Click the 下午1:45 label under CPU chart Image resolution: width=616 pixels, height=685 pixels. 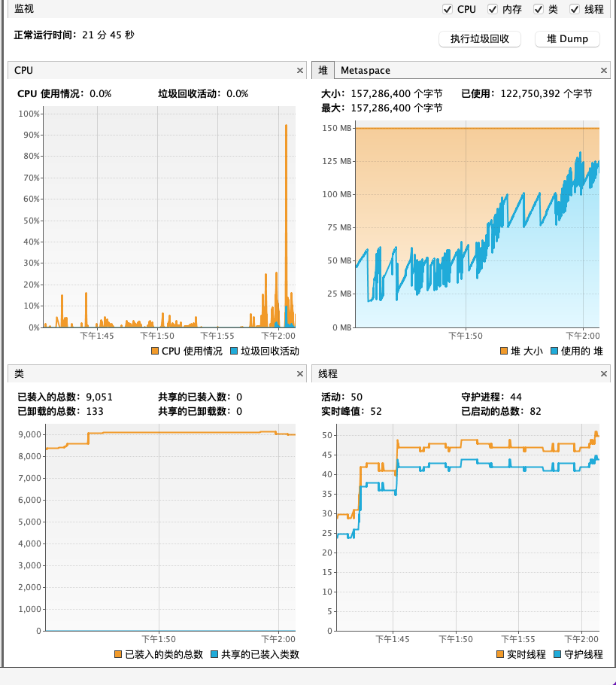click(x=97, y=336)
